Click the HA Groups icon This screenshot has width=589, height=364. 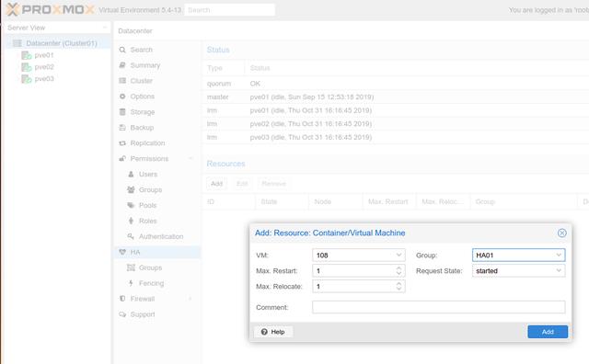point(131,267)
